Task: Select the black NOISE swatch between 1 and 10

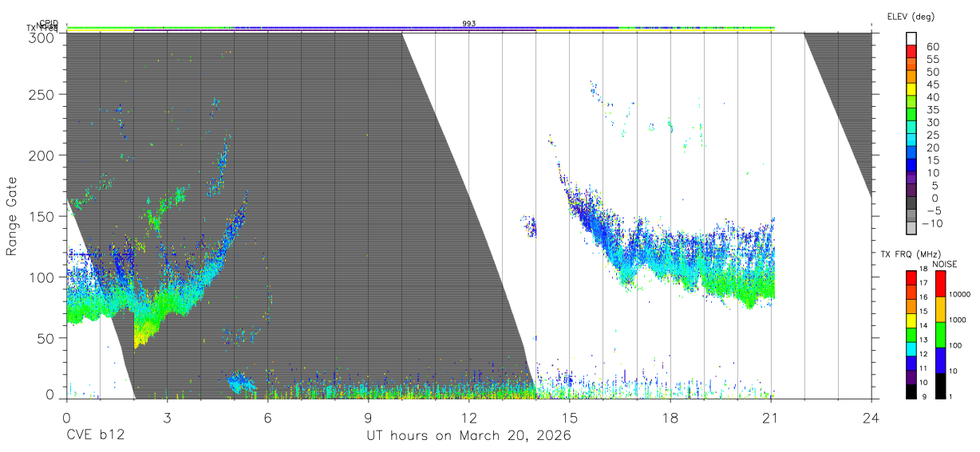Action: (940, 386)
